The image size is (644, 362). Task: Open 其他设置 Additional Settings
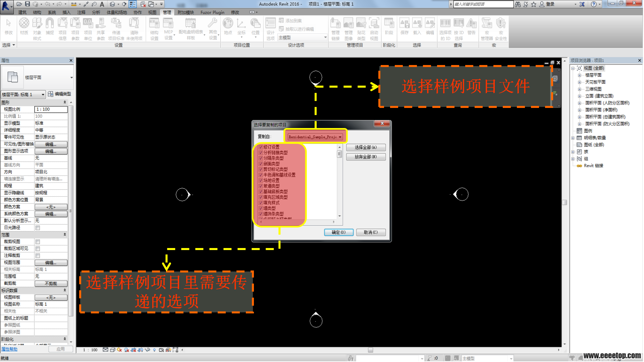click(213, 29)
